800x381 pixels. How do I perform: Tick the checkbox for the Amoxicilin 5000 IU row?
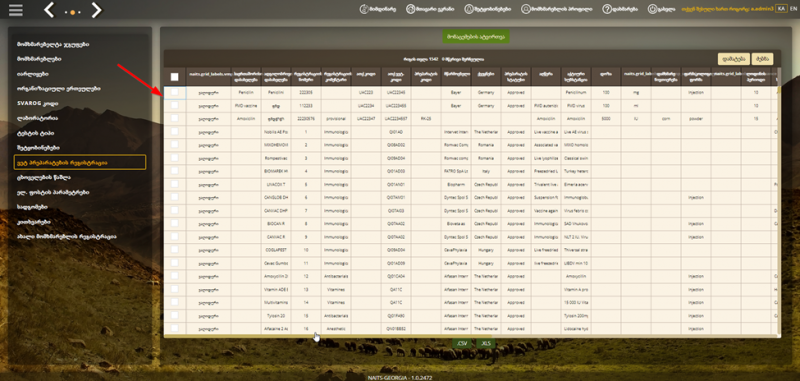pos(174,118)
